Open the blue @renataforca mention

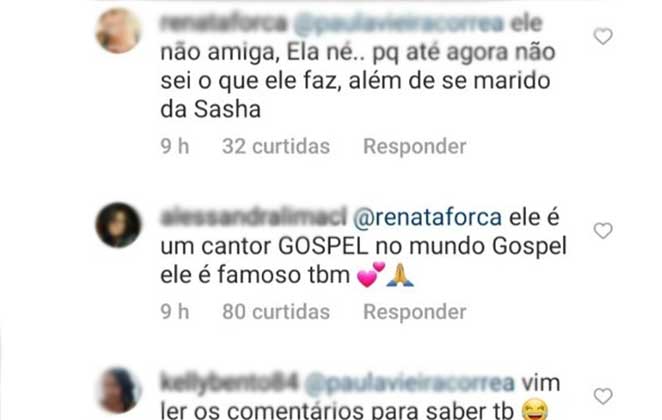(x=427, y=218)
